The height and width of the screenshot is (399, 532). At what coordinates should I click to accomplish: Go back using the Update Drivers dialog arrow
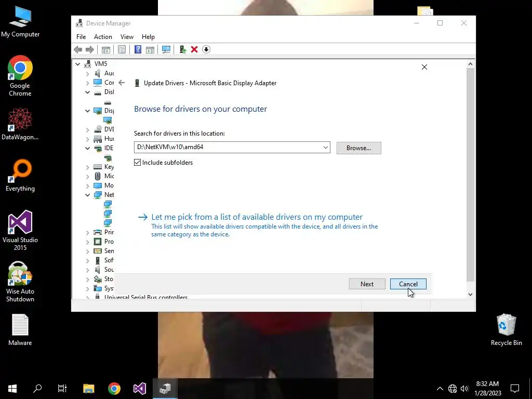point(122,83)
